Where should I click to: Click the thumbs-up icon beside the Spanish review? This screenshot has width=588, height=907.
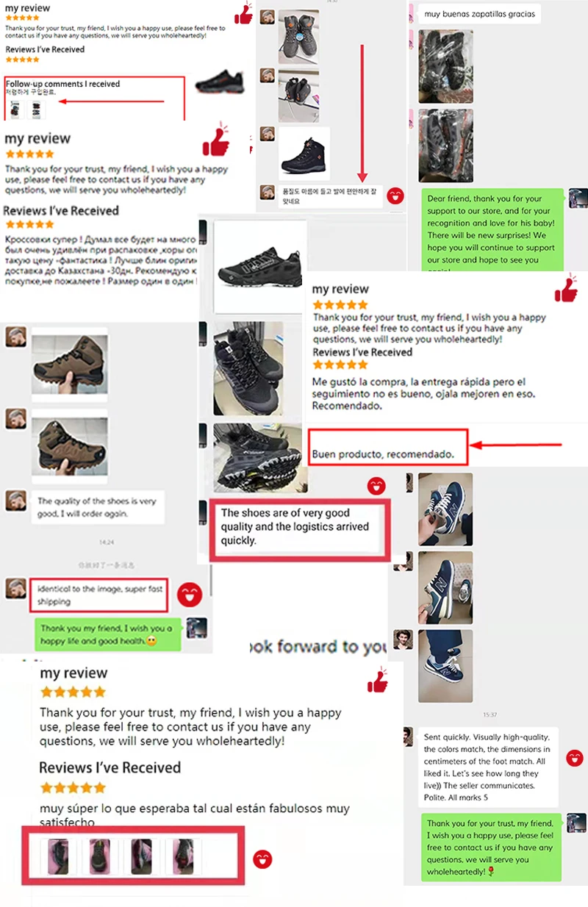567,290
